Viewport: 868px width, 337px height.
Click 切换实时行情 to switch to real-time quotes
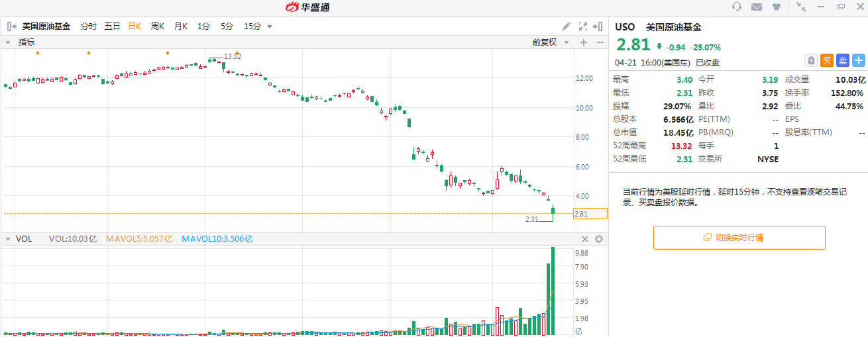[739, 237]
